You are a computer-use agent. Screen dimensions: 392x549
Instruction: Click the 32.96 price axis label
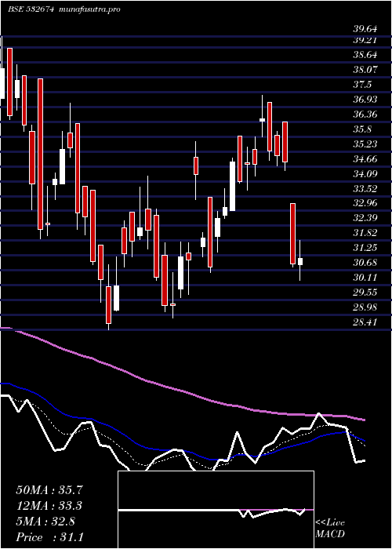click(365, 203)
